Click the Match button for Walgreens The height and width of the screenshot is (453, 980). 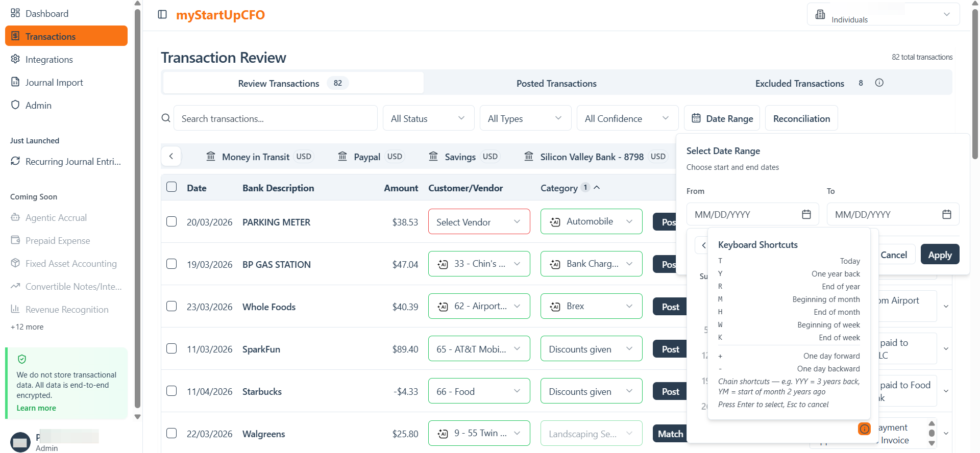tap(670, 434)
